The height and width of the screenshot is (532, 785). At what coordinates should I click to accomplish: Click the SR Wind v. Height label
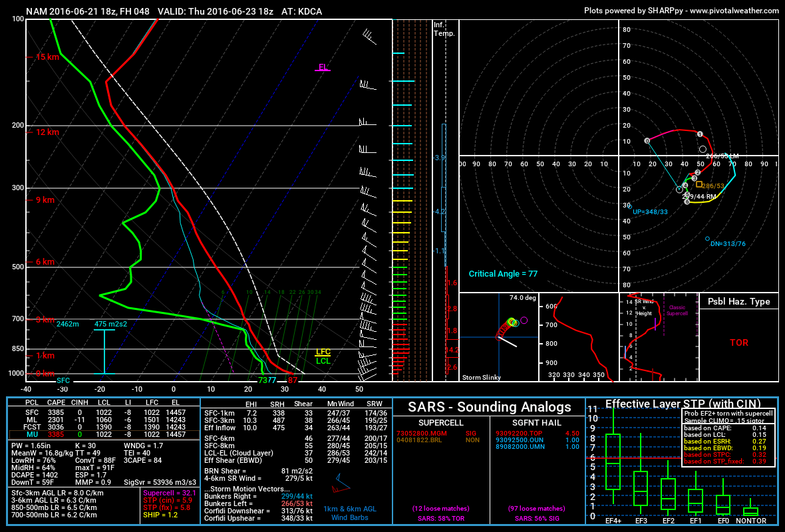[x=644, y=307]
